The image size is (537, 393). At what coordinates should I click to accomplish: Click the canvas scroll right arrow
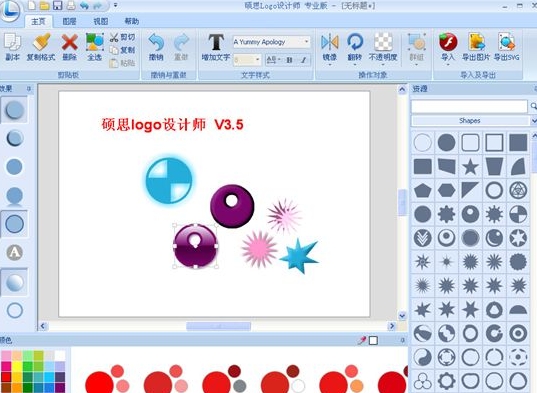(392, 326)
